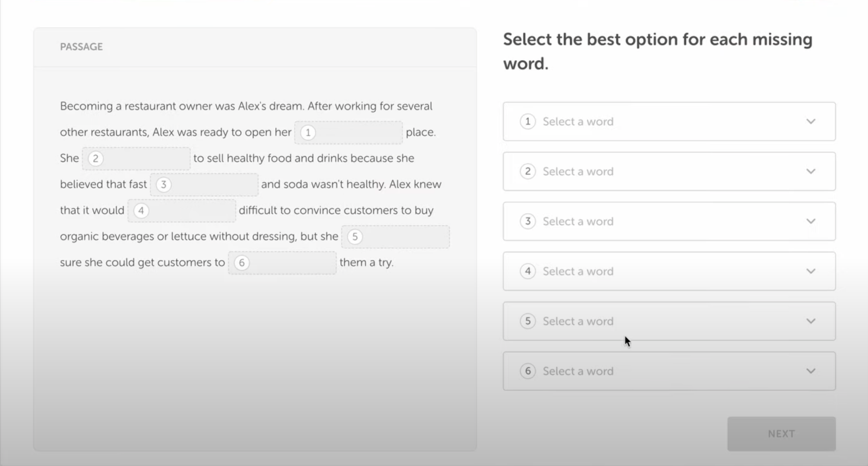This screenshot has width=868, height=466.
Task: Click passage blank 1 before the word "place"
Action: (348, 132)
